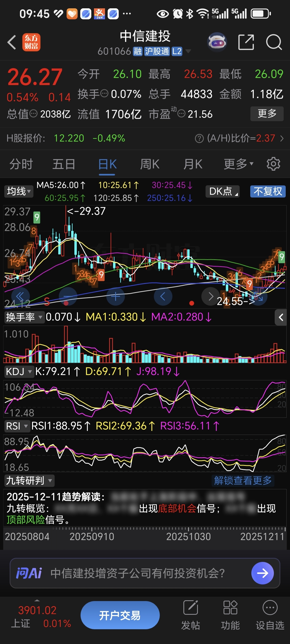
Task: Tap the 发帖 post icon
Action: tap(191, 615)
